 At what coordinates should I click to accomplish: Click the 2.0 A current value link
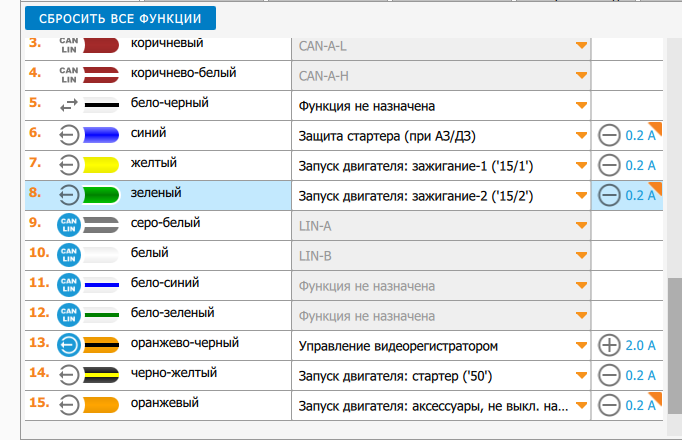pos(640,345)
